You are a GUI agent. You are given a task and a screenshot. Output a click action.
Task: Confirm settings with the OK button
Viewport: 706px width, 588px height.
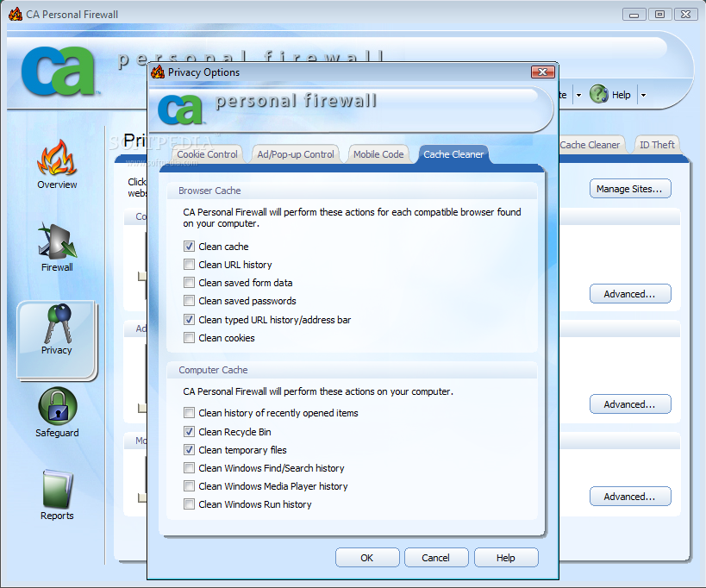[x=367, y=558]
